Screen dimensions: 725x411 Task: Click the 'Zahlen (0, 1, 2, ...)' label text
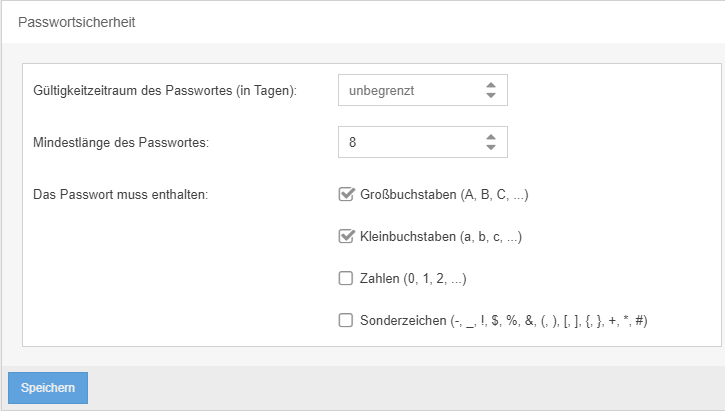click(x=413, y=279)
